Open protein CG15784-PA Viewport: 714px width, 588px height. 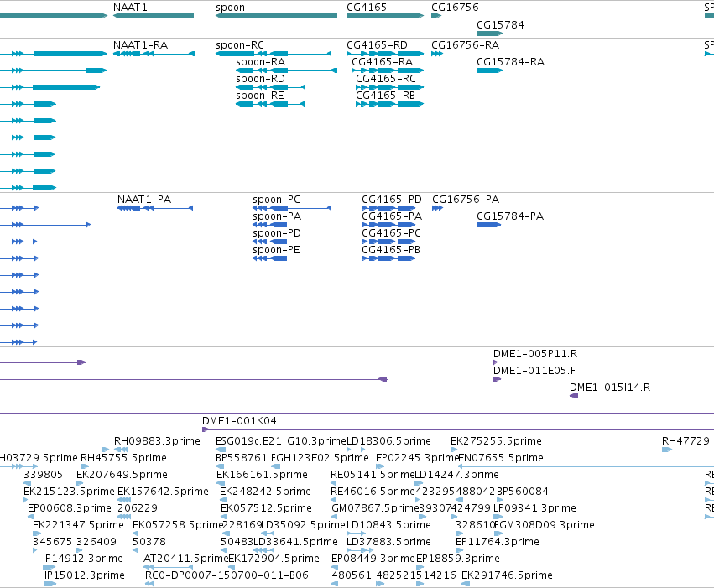click(x=510, y=216)
